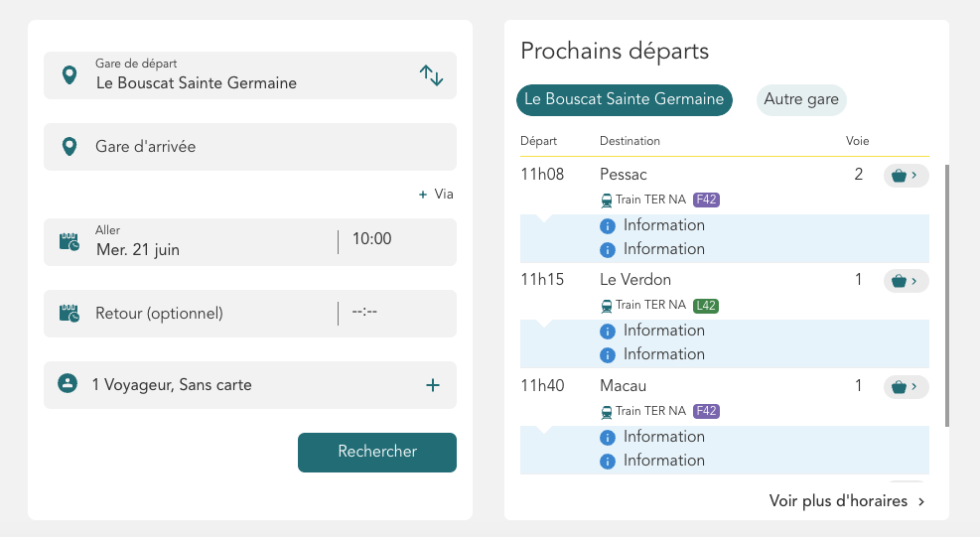Expand traveler options with the plus sign
980x537 pixels.
[433, 385]
